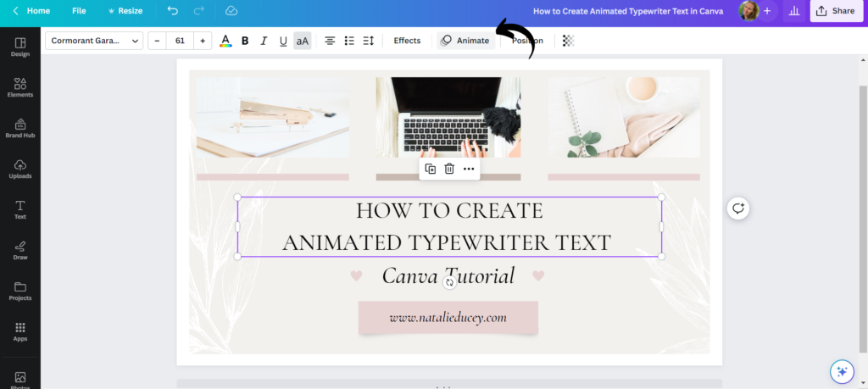
Task: Open Brand Hub in sidebar
Action: (20, 128)
